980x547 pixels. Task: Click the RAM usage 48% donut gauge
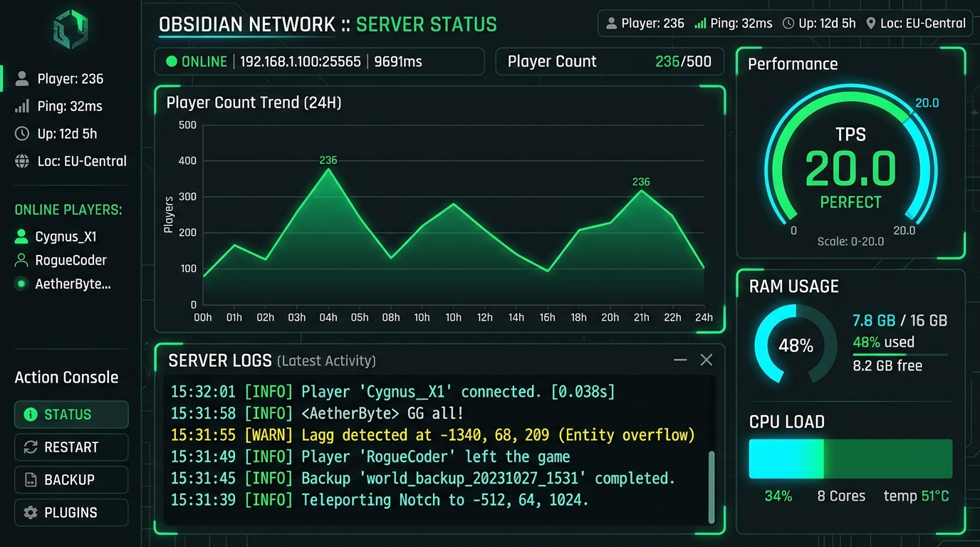(x=796, y=345)
